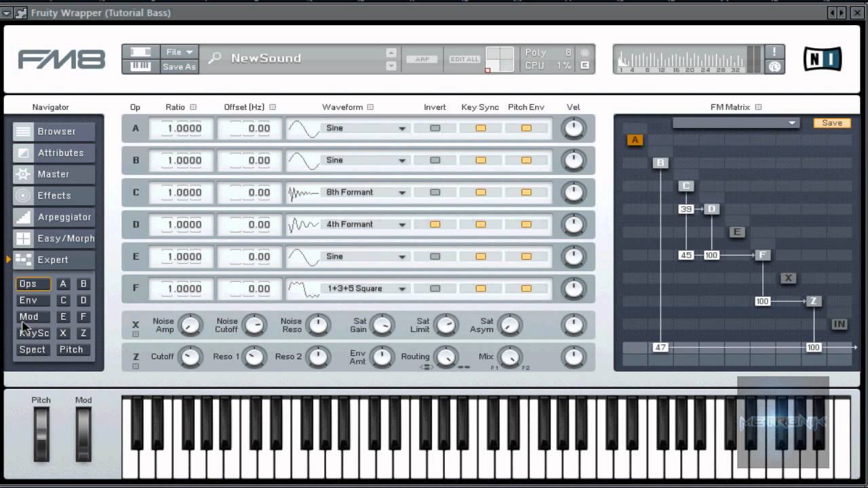Image resolution: width=868 pixels, height=488 pixels.
Task: Toggle Key Sync for operator B
Action: coord(480,160)
